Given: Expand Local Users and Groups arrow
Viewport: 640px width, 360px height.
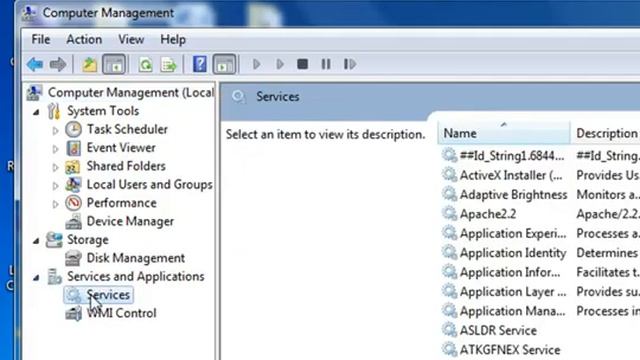Looking at the screenshot, I should [x=56, y=186].
